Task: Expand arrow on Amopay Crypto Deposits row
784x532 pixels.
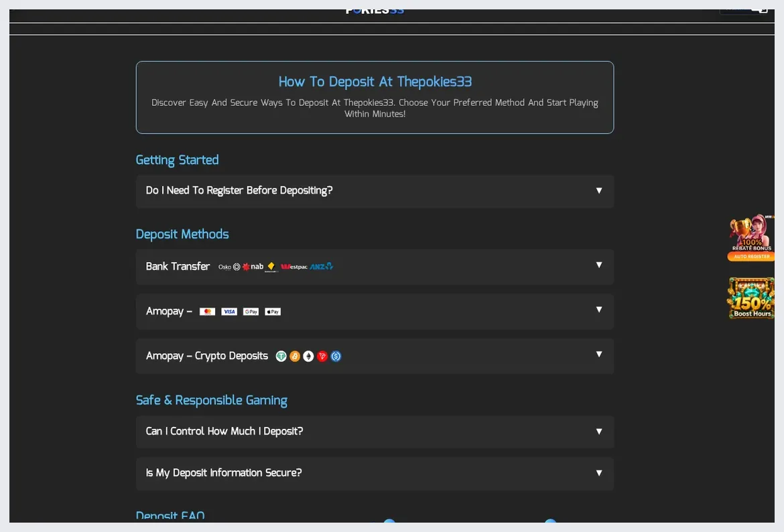Action: pos(599,354)
